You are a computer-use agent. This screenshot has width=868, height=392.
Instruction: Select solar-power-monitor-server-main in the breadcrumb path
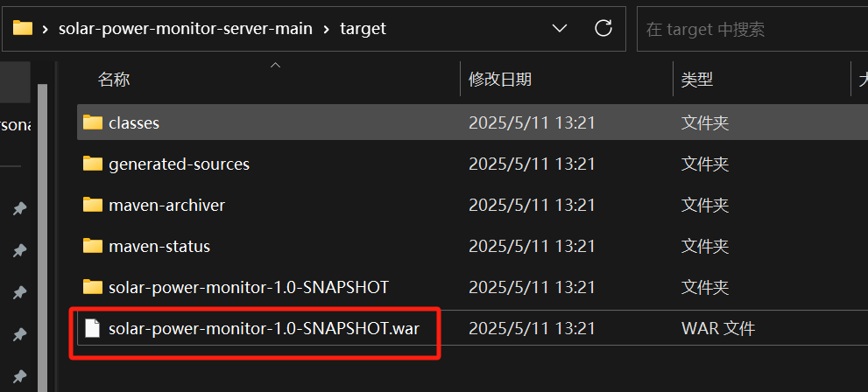186,29
